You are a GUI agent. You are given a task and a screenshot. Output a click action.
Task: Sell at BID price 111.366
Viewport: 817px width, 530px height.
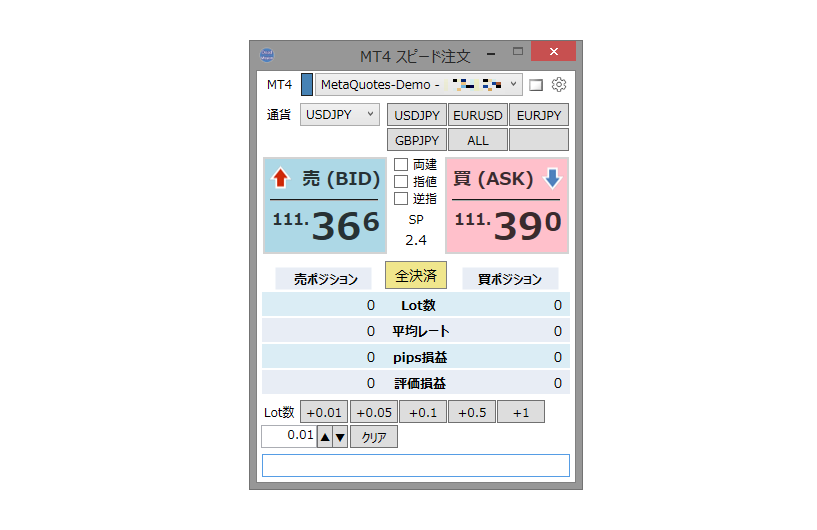tap(325, 205)
